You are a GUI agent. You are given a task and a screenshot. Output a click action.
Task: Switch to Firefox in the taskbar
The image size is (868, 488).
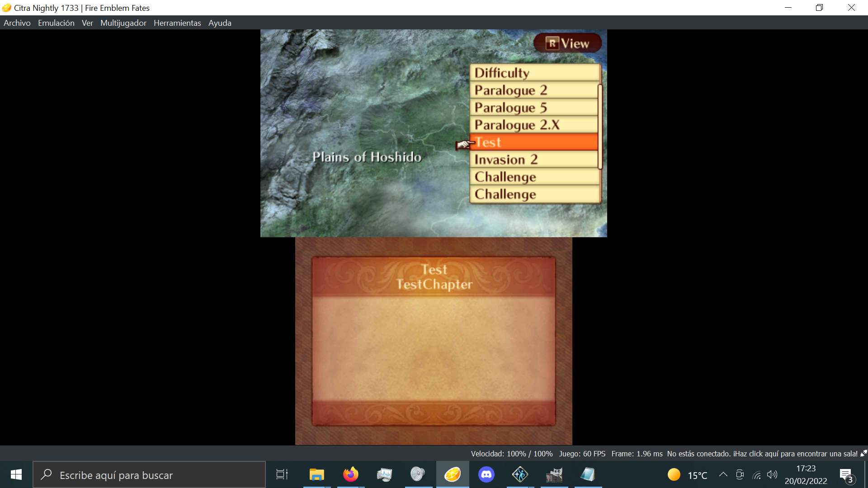click(350, 474)
